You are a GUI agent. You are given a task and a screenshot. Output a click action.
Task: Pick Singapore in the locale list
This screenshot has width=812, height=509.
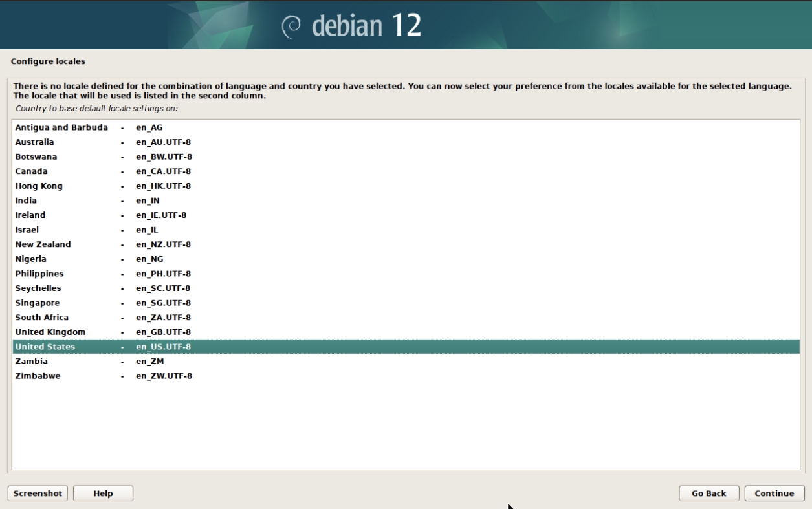406,303
